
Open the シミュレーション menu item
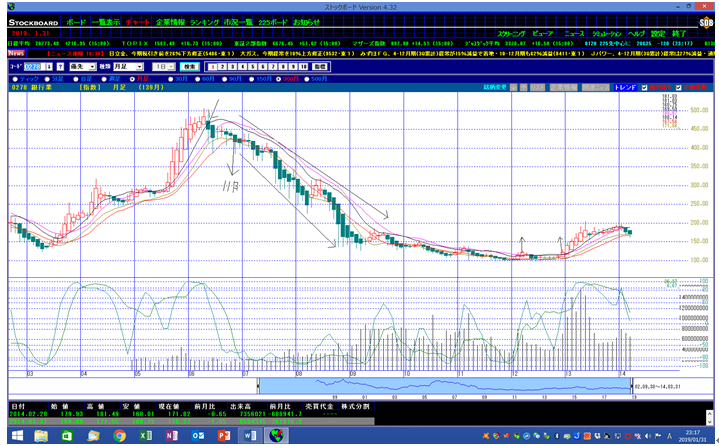click(607, 33)
